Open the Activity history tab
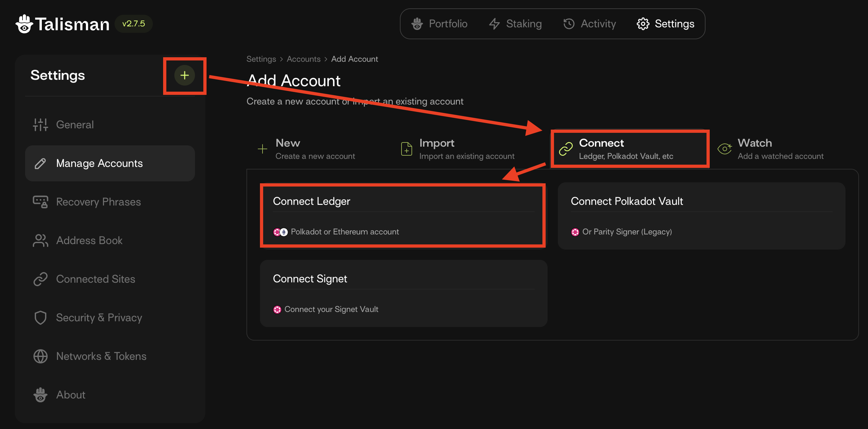Viewport: 868px width, 429px height. click(590, 24)
